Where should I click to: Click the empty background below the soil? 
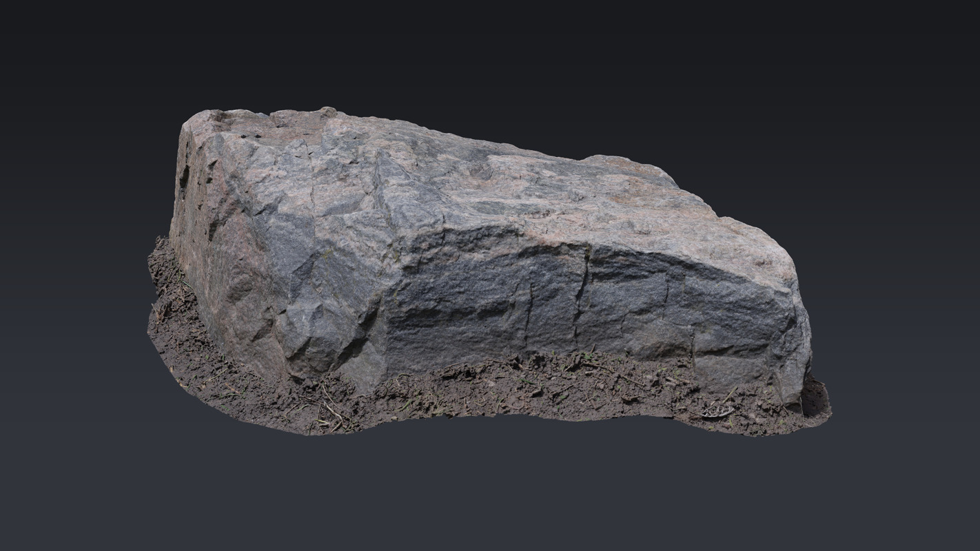tap(482, 489)
